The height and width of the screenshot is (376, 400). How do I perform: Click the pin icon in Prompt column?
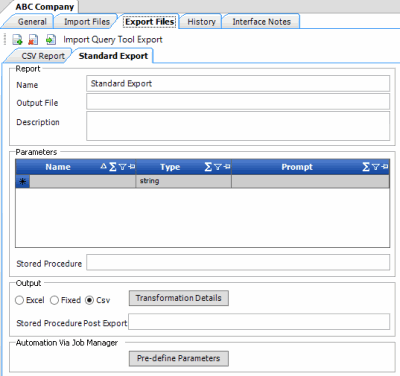pyautogui.click(x=385, y=166)
